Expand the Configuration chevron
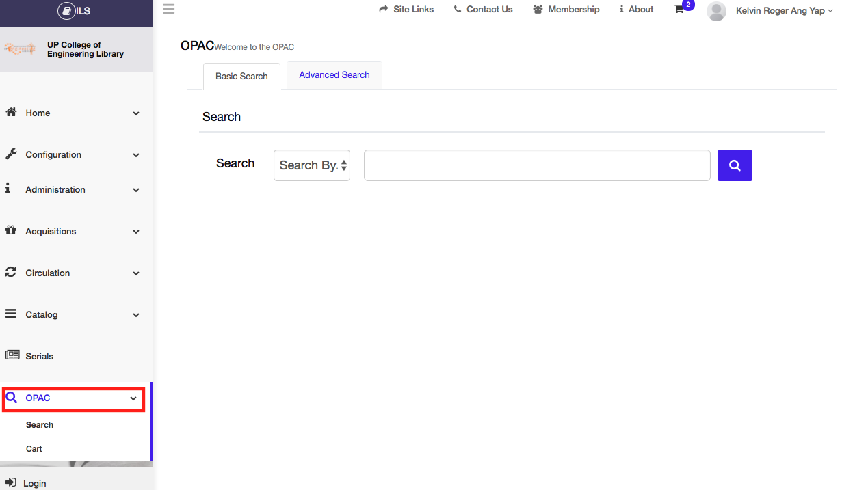Image resolution: width=868 pixels, height=490 pixels. pos(136,155)
